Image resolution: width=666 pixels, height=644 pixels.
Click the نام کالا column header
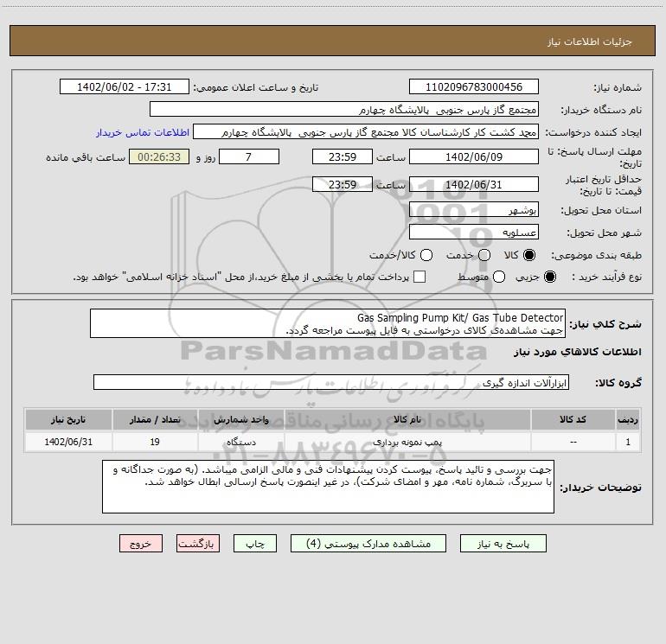[x=407, y=419]
